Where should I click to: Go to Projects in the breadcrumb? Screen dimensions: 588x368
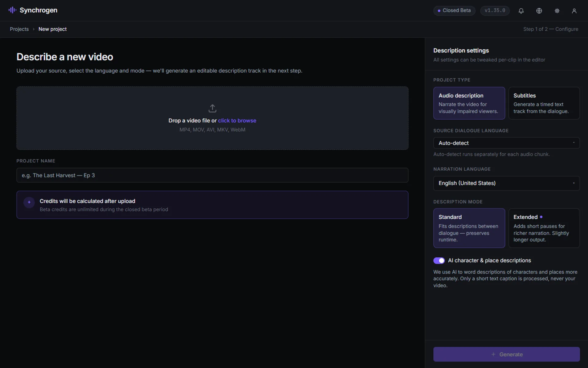19,29
